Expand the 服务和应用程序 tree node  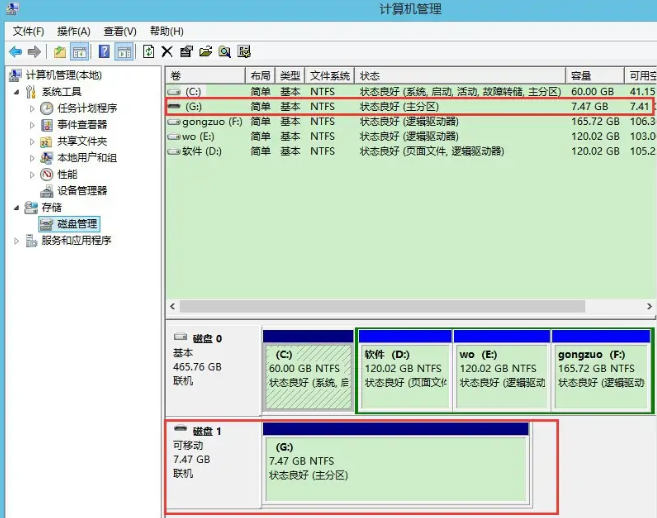click(17, 240)
